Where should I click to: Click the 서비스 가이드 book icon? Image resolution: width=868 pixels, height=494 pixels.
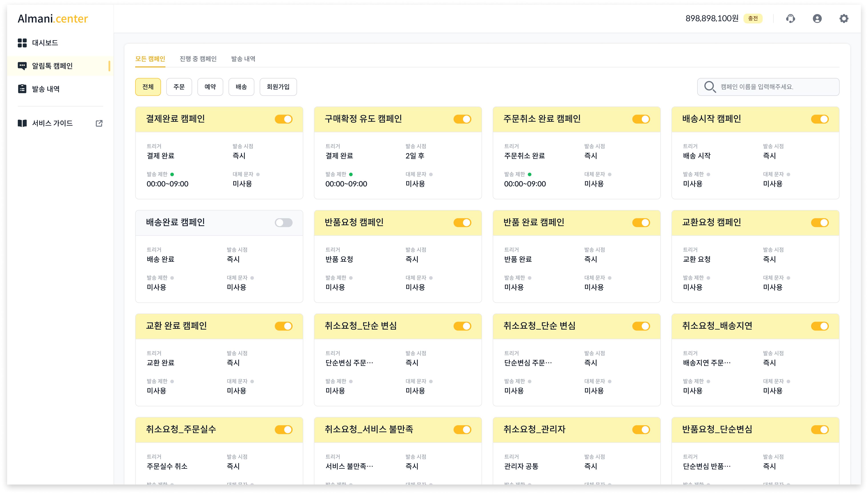pyautogui.click(x=22, y=123)
